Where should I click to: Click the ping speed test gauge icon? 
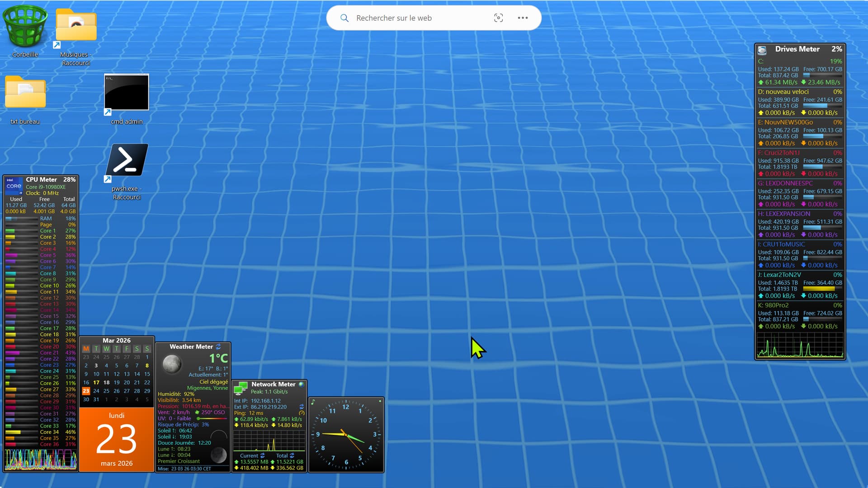pos(302,413)
